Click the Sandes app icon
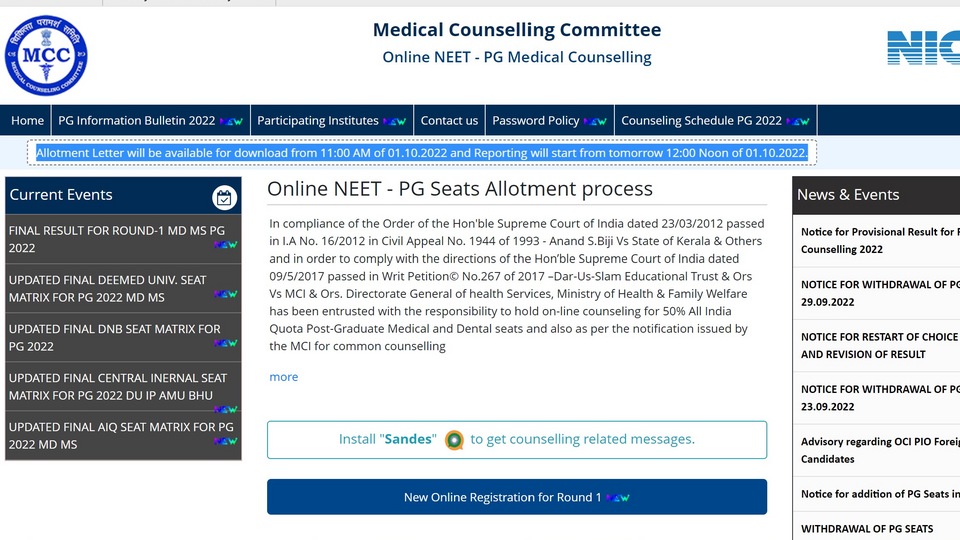 (454, 440)
